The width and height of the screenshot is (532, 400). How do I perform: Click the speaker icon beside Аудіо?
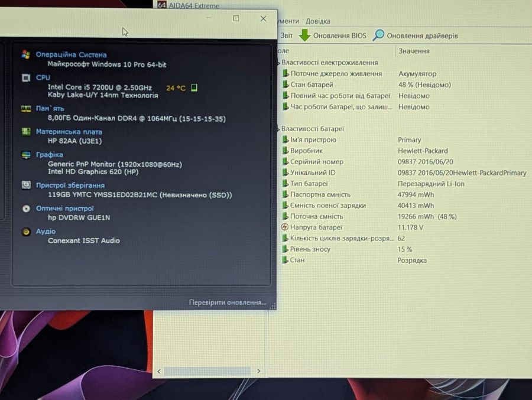click(26, 232)
